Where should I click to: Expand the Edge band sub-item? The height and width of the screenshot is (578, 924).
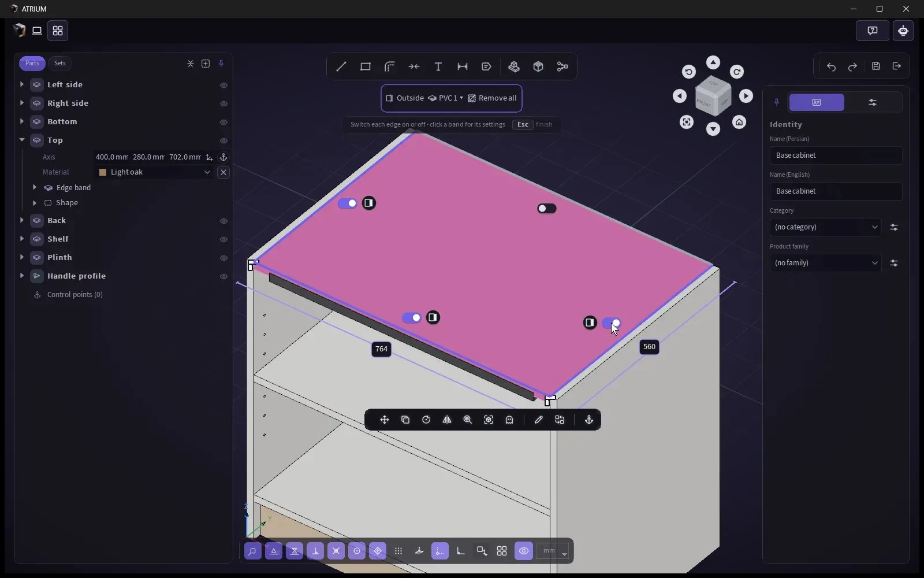[35, 187]
